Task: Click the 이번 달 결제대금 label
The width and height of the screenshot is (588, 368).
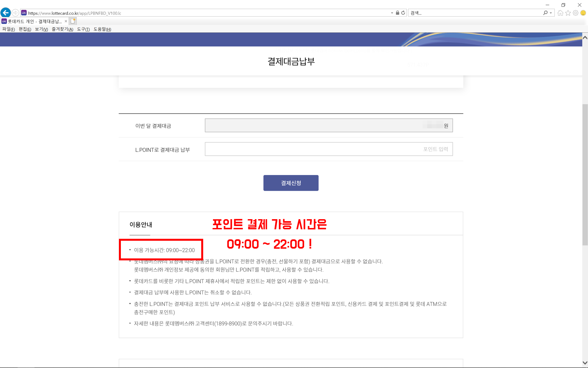Action: 153,126
